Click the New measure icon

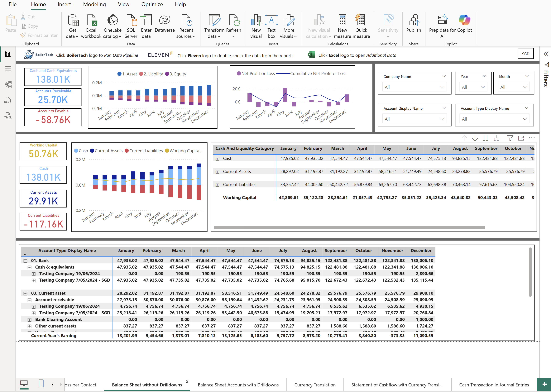pos(342,20)
